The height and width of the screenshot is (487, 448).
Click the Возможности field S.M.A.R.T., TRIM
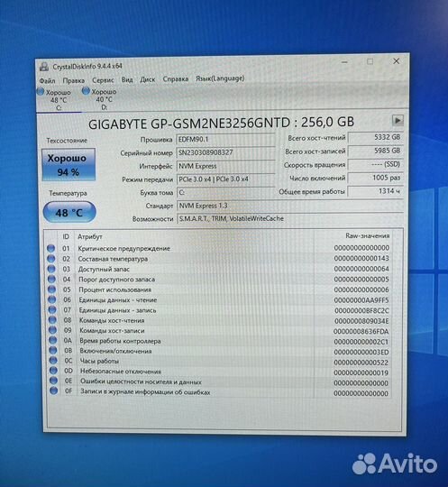[x=289, y=218]
